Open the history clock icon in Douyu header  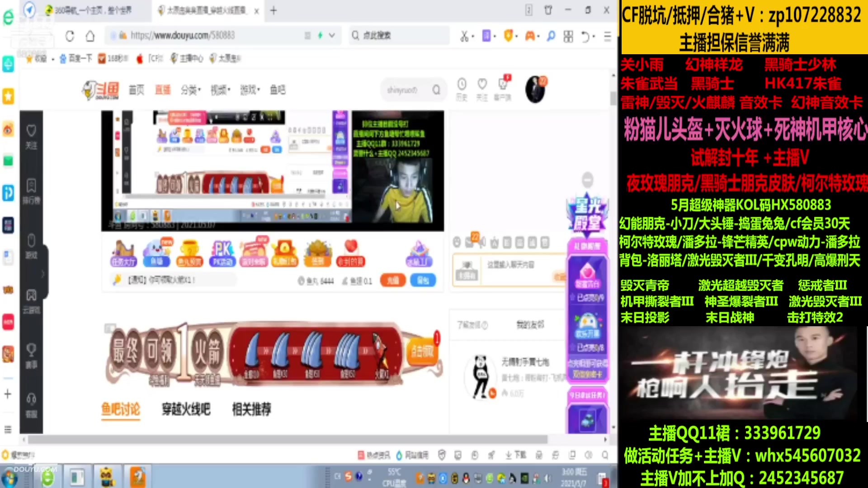click(x=462, y=89)
